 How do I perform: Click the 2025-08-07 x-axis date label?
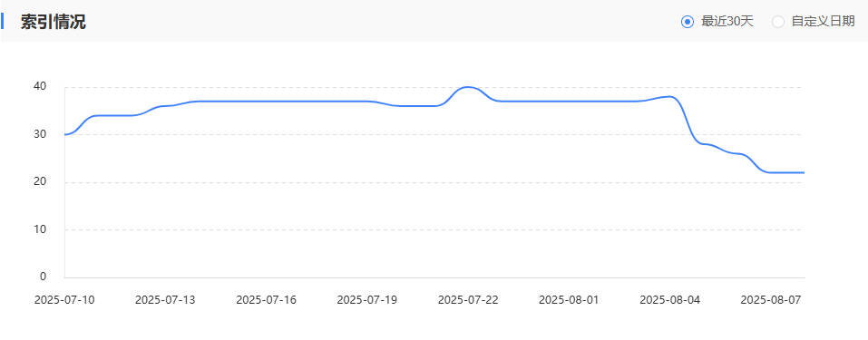pos(771,300)
